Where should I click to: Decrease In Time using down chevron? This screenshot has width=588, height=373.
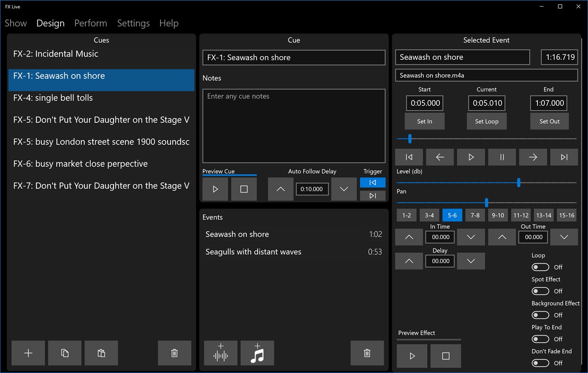(x=471, y=237)
